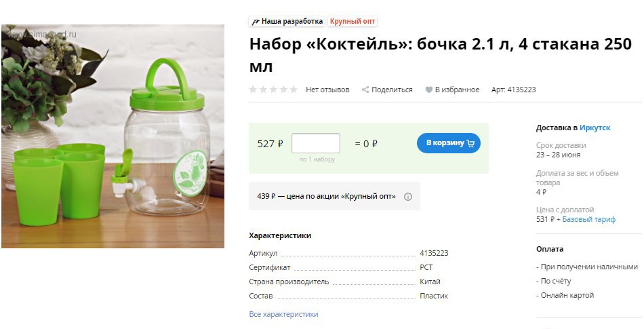
Task: Open the product photo of the cocktail set
Action: [113, 136]
